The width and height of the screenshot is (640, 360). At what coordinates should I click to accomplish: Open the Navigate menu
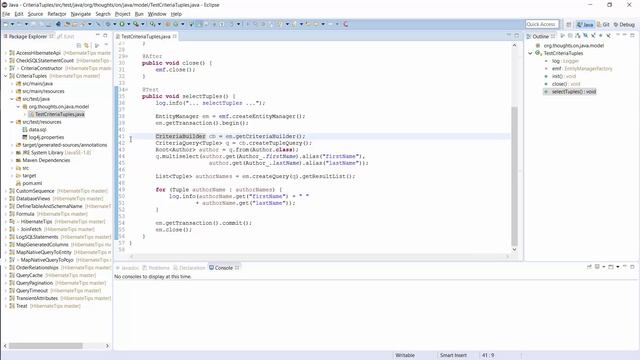tap(81, 14)
